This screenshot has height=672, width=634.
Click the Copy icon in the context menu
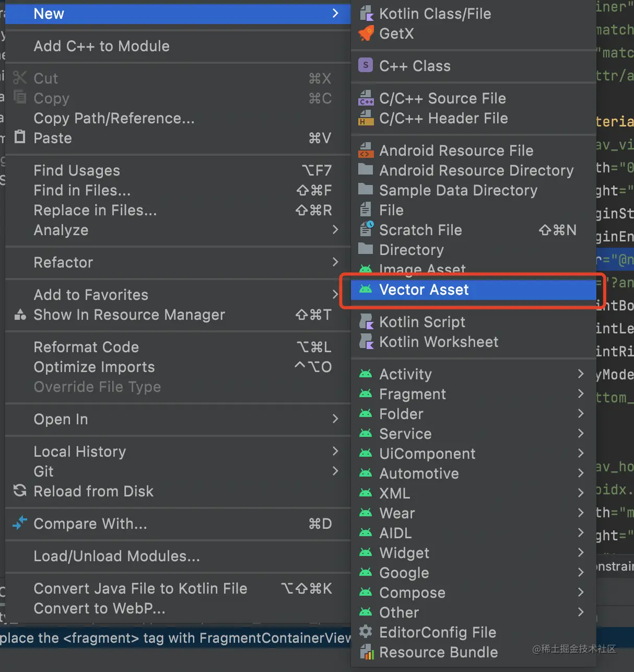(20, 97)
